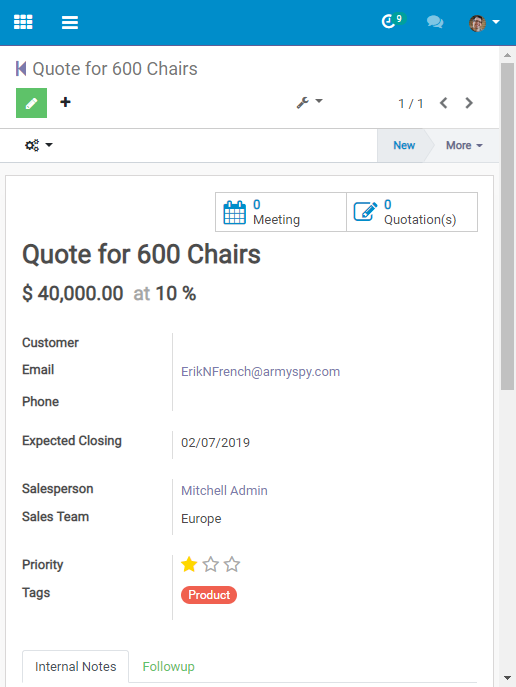516x687 pixels.
Task: Go to the previous record arrow
Action: point(443,103)
